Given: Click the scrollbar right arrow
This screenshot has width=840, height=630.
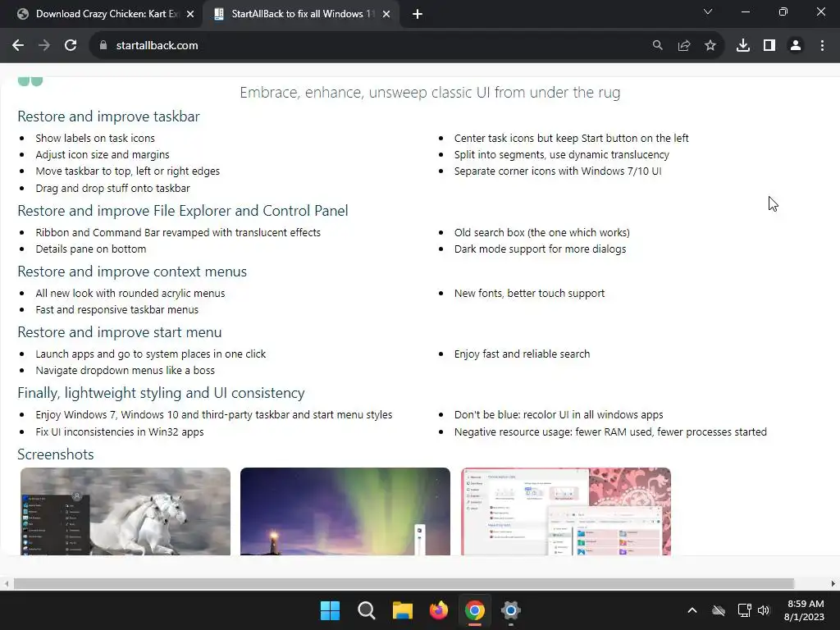Looking at the screenshot, I should click(x=833, y=584).
